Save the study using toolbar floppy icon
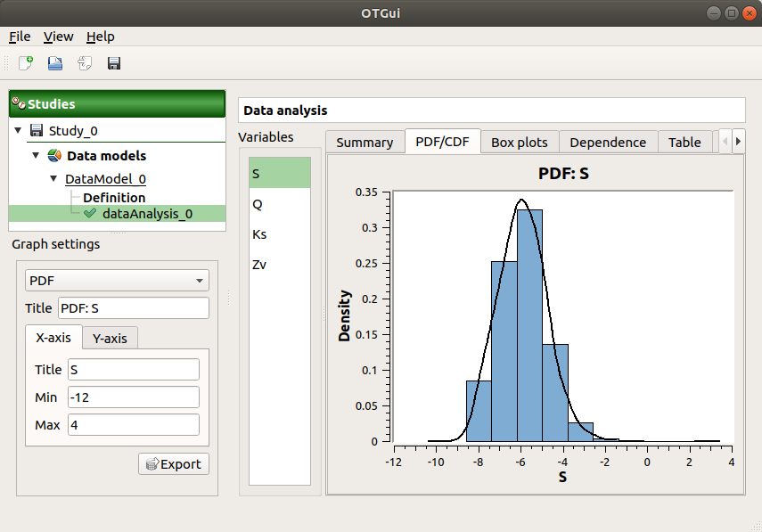 click(115, 62)
